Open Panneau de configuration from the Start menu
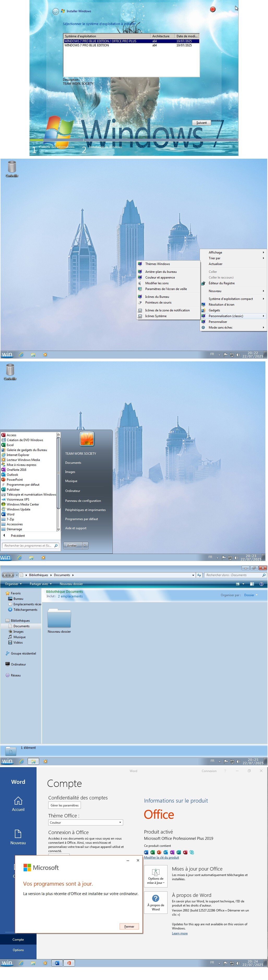Image resolution: width=268 pixels, height=980 pixels. 83,501
